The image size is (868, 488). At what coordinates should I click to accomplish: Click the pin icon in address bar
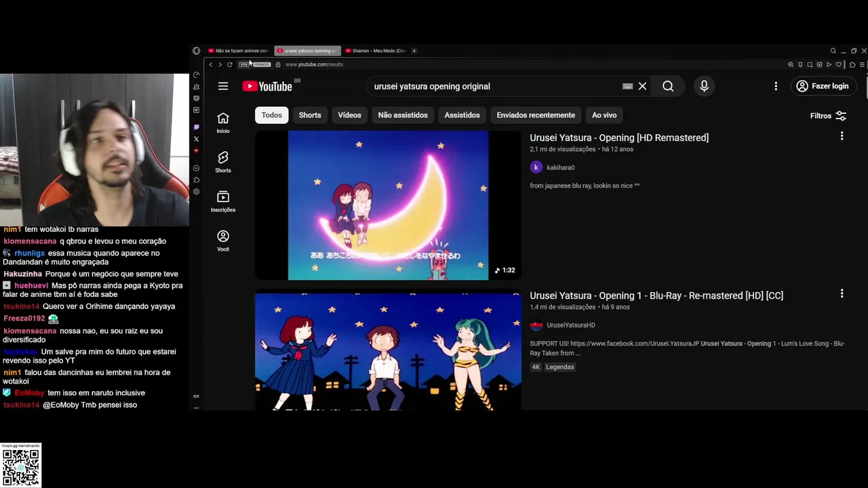[x=800, y=64]
